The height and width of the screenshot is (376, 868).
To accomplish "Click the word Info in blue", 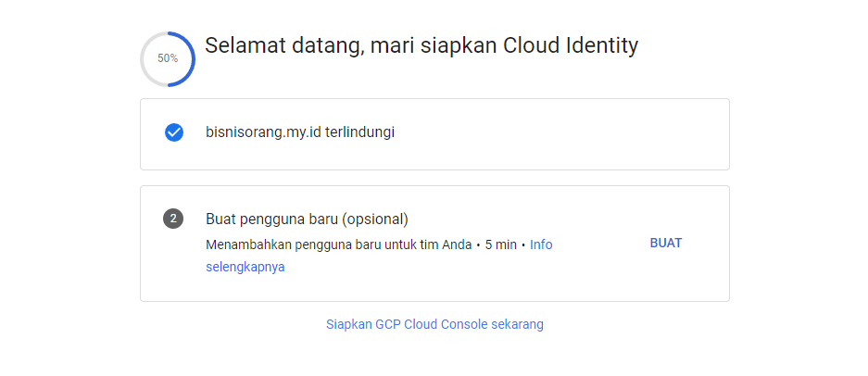I will pyautogui.click(x=541, y=244).
